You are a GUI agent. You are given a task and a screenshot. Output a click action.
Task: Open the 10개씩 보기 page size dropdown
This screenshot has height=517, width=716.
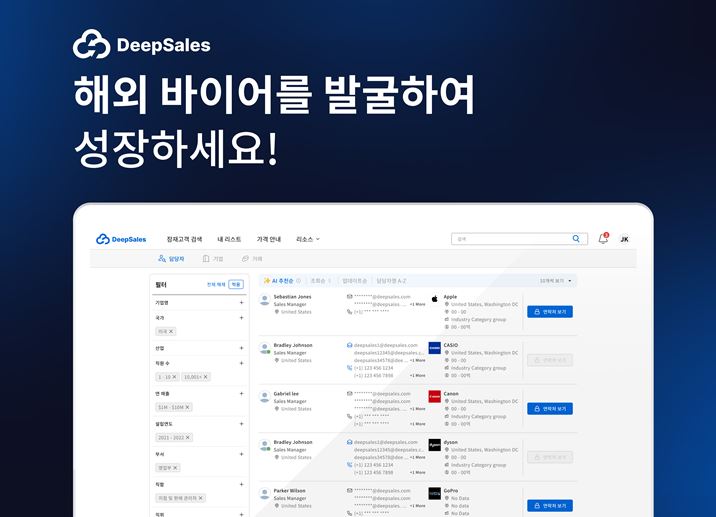pos(556,280)
